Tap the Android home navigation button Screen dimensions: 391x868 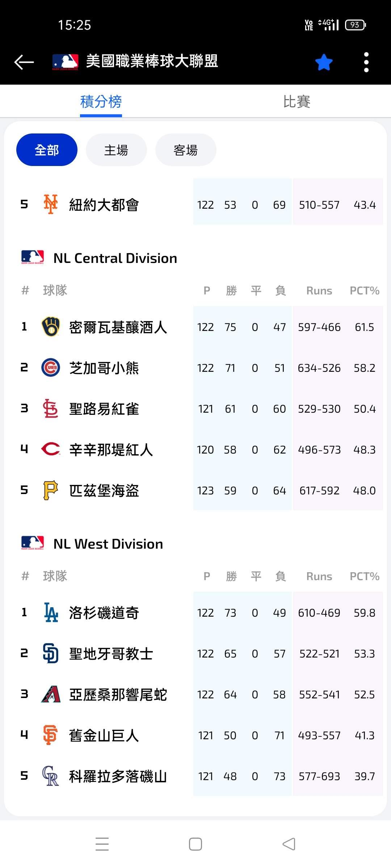click(195, 844)
